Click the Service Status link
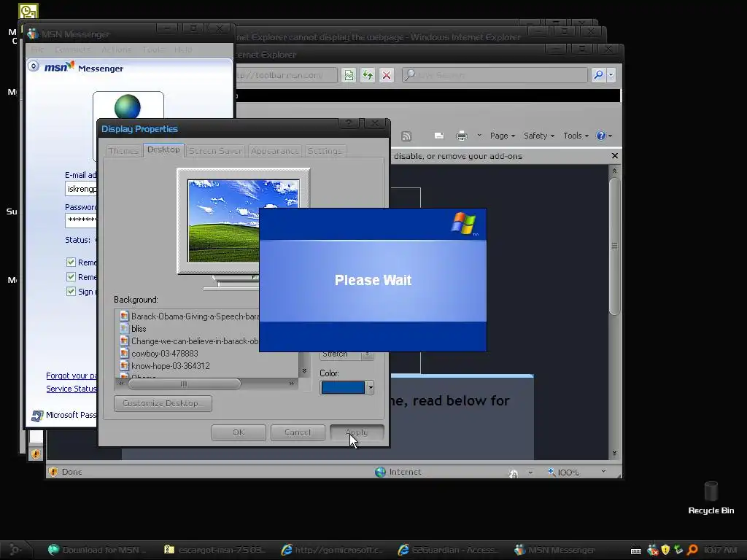 click(71, 389)
